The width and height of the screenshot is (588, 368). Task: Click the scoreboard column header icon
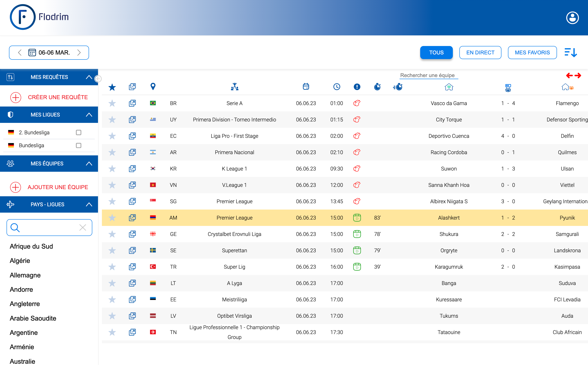click(508, 88)
